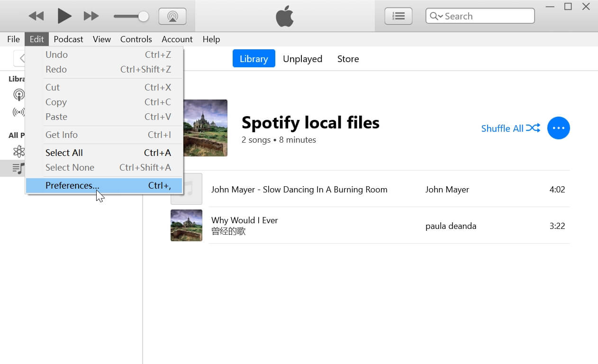Viewport: 598px width, 364px height.
Task: Select the music playlist icon in the sidebar
Action: tap(19, 168)
